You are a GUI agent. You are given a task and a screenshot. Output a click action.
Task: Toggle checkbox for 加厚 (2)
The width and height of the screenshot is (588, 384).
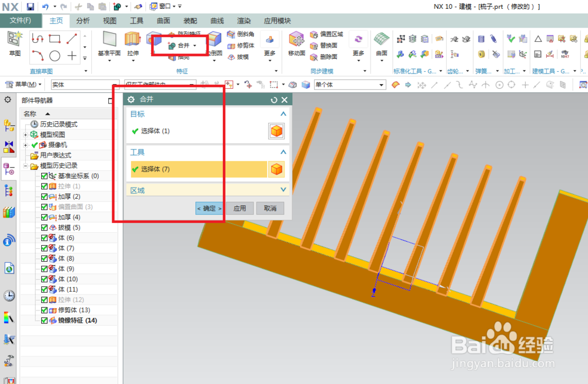[x=44, y=196]
